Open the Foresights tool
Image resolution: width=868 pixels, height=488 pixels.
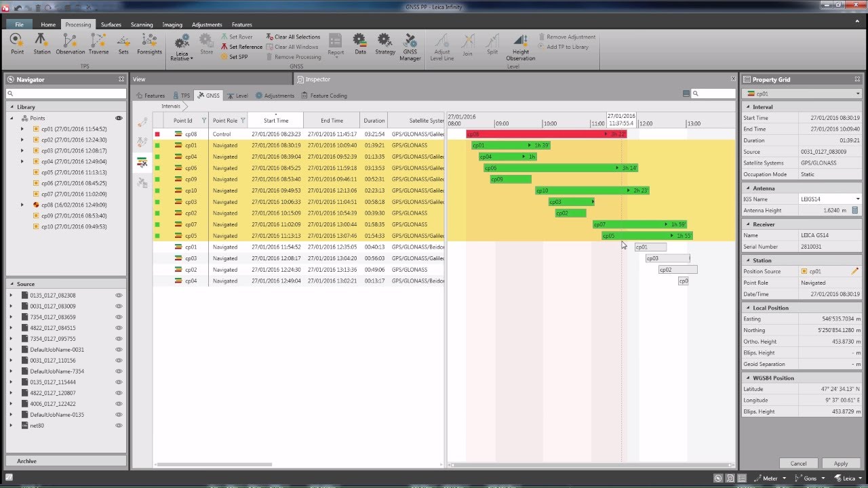(149, 44)
